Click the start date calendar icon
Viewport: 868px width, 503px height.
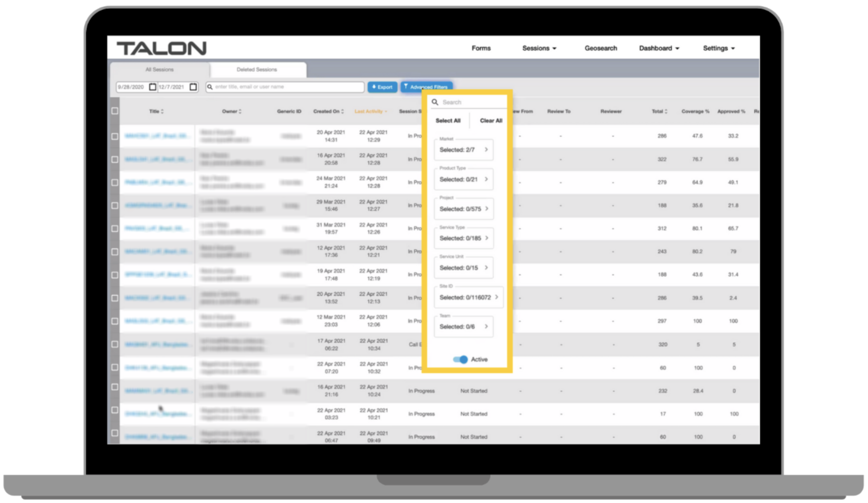coord(152,87)
